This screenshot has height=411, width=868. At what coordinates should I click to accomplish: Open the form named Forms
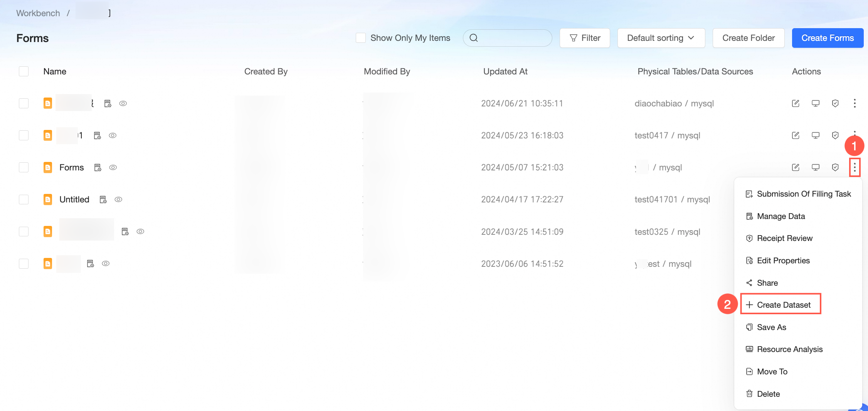72,167
